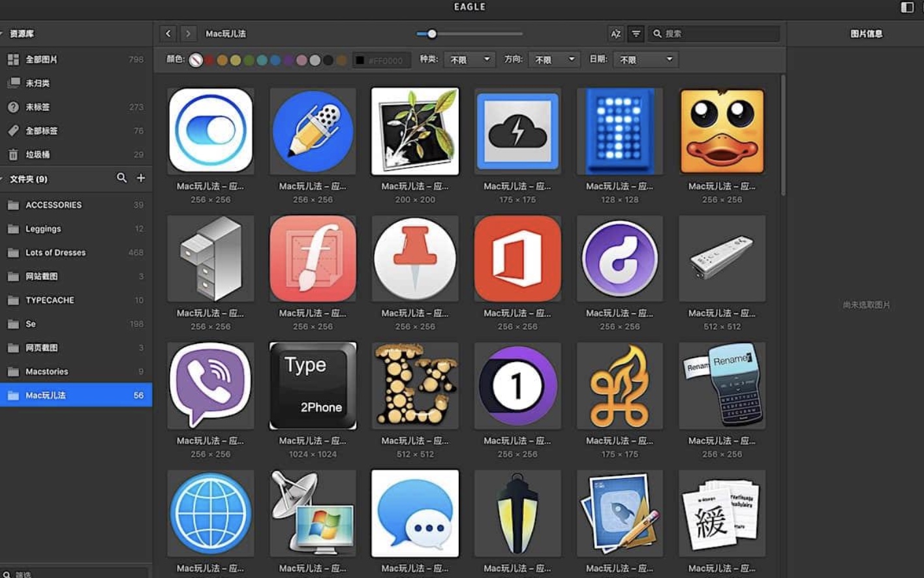This screenshot has width=924, height=578.
Task: Open the AZ sort order button
Action: pos(615,34)
